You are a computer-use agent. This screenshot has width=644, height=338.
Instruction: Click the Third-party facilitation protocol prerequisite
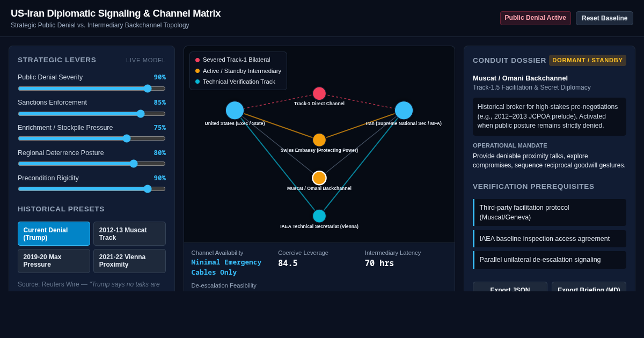tap(550, 212)
